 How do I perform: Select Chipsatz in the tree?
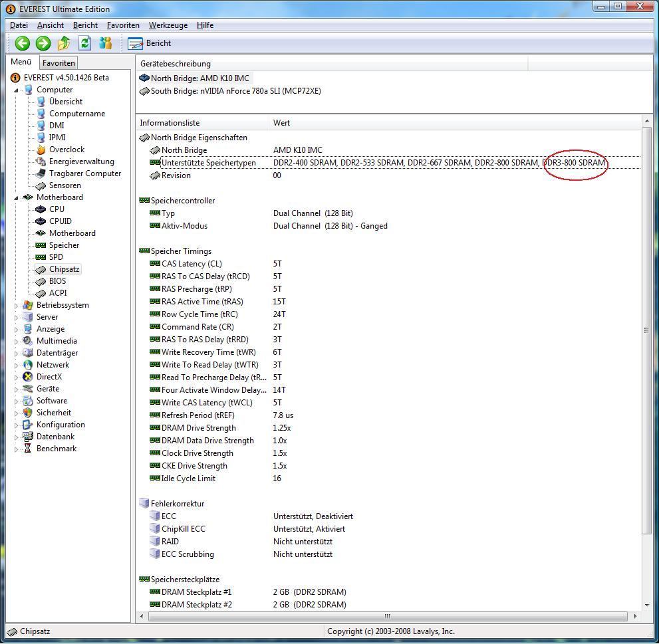64,269
